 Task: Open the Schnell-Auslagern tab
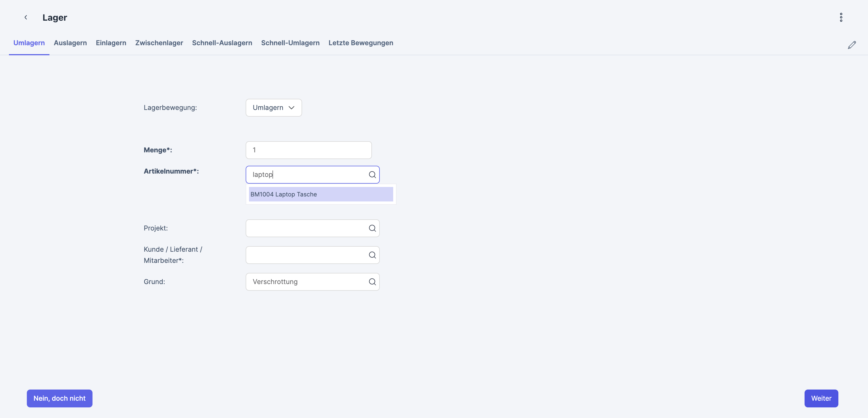(222, 43)
